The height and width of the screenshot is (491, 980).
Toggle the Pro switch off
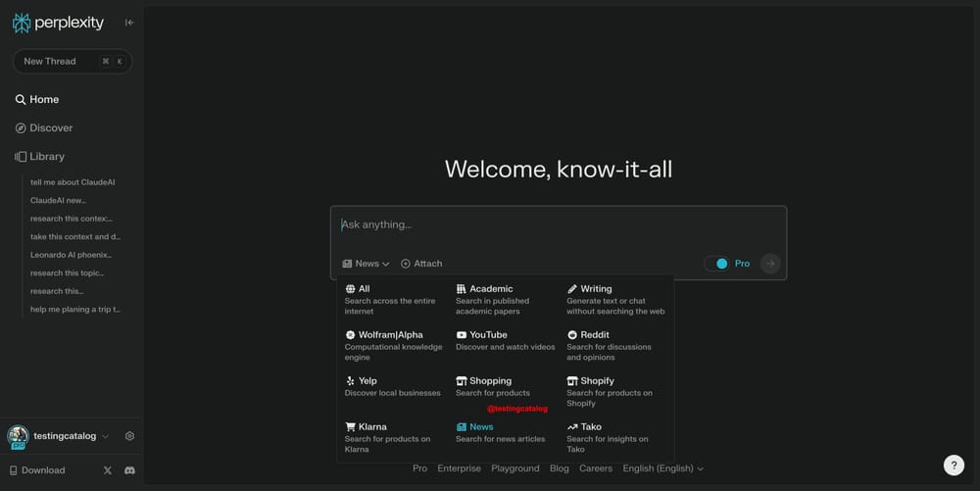click(717, 264)
